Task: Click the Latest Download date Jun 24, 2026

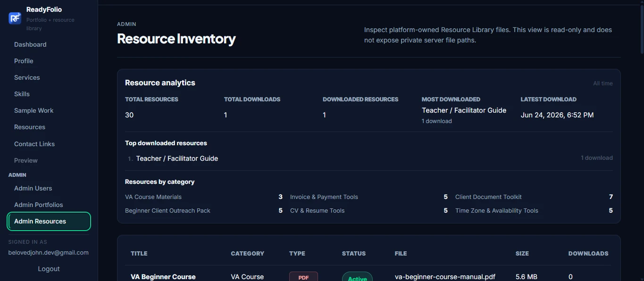Action: tap(557, 115)
